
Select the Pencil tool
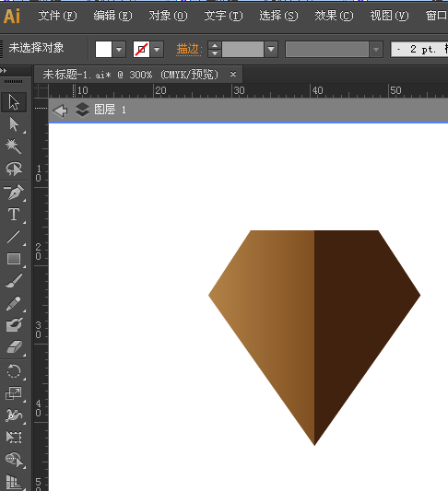(14, 303)
